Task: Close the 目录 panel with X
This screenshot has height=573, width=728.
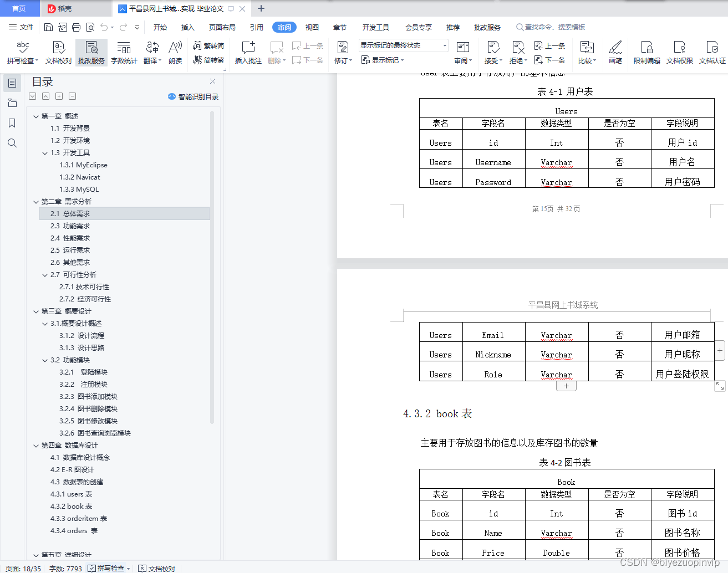Action: click(x=212, y=81)
